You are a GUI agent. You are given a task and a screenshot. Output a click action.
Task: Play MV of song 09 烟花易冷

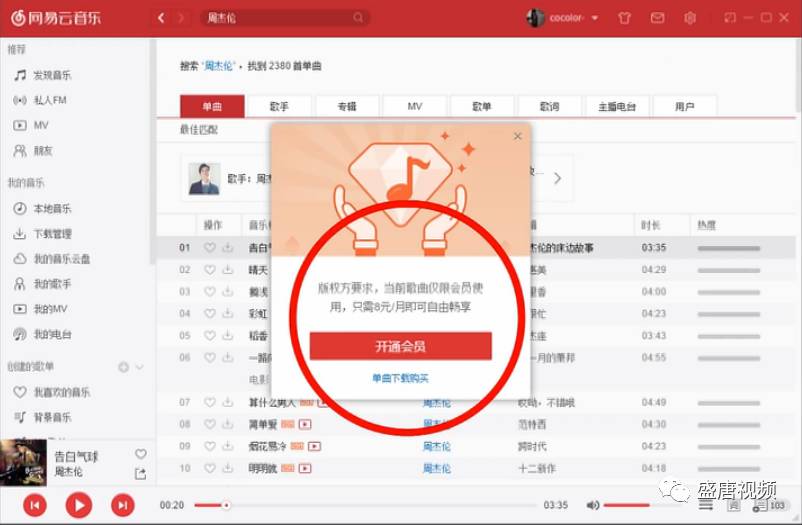click(x=314, y=446)
